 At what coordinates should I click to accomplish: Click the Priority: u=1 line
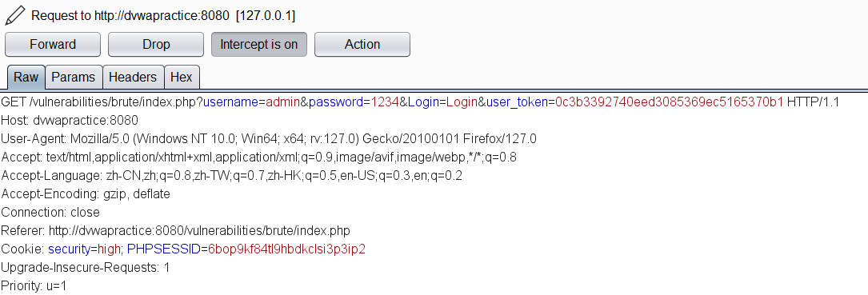34,285
